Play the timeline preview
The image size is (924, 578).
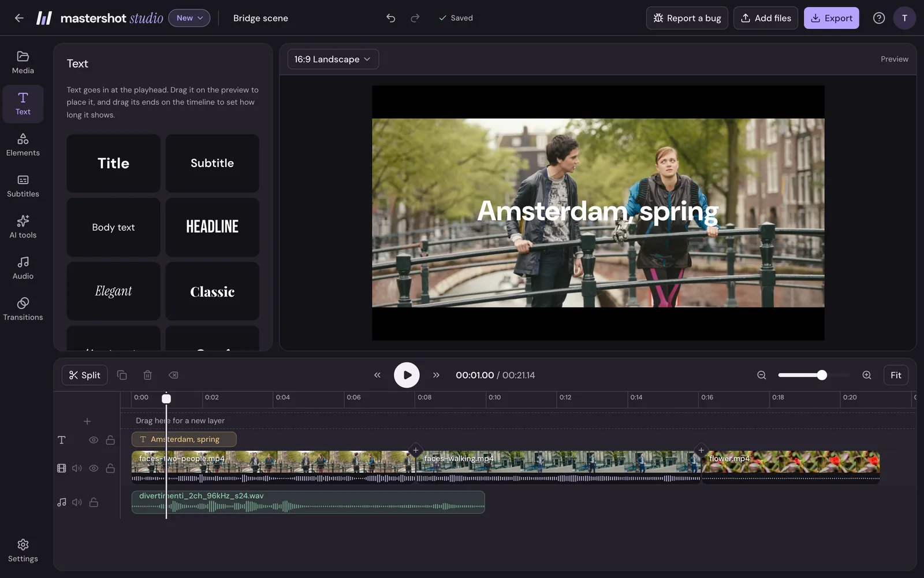407,375
